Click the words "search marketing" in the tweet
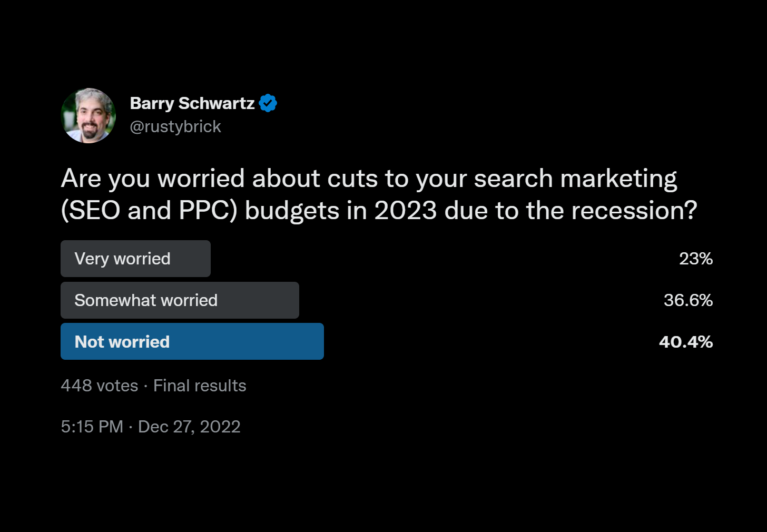 [x=575, y=179]
